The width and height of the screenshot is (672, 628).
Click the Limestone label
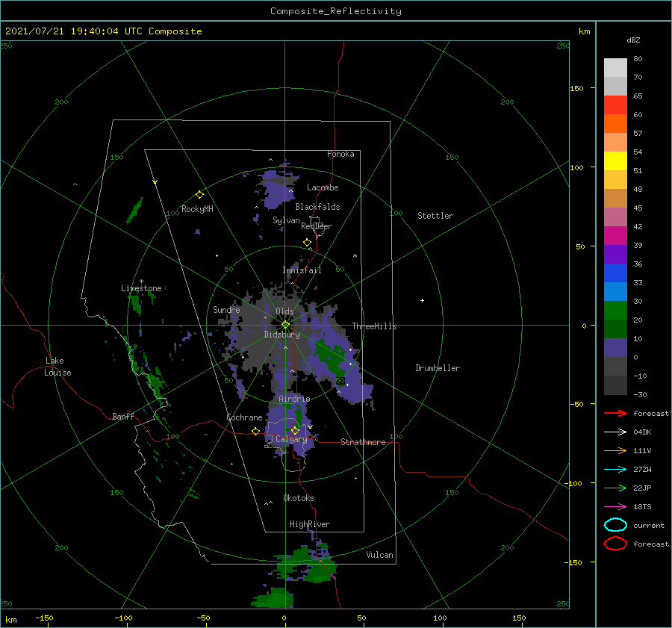(141, 288)
